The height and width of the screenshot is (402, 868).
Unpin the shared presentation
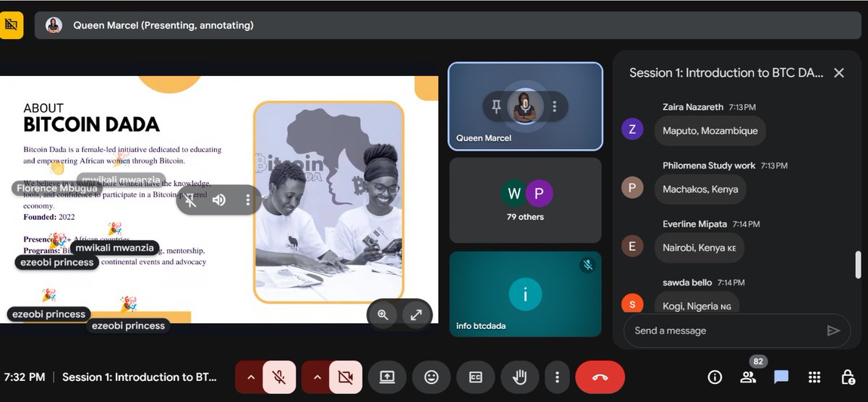pos(190,200)
